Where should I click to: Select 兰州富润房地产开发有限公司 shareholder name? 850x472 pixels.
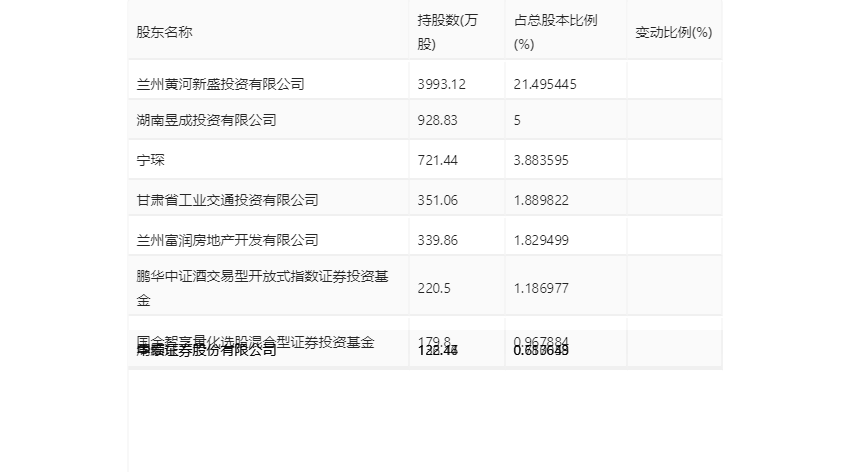click(227, 240)
